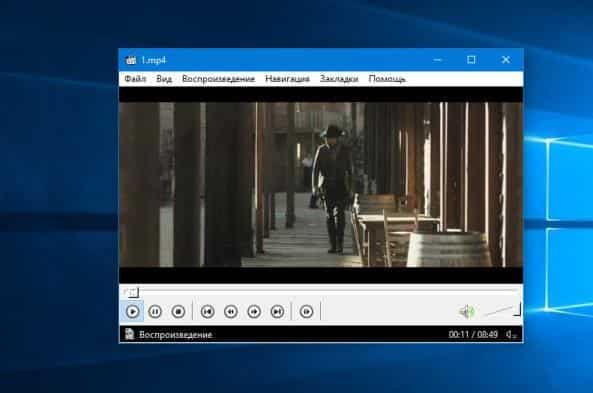The width and height of the screenshot is (593, 393).
Task: Click the file icon in status bar
Action: (x=129, y=334)
